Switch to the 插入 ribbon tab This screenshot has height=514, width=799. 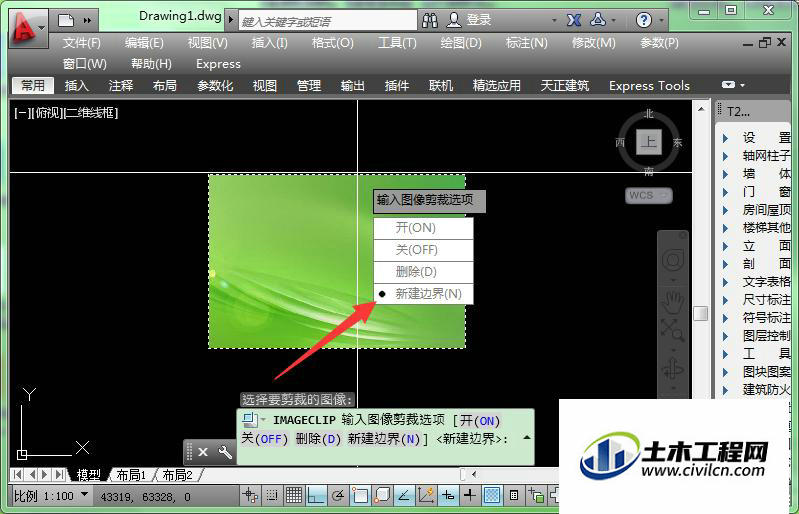(77, 86)
